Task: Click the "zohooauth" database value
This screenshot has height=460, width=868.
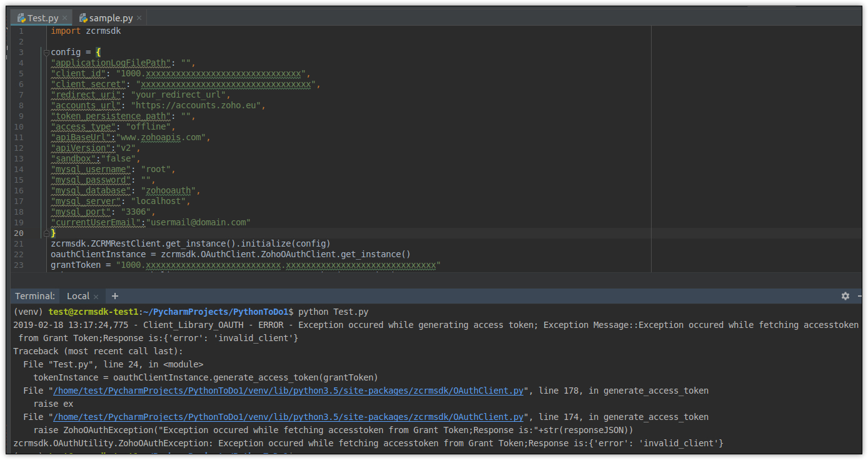Action: (168, 191)
